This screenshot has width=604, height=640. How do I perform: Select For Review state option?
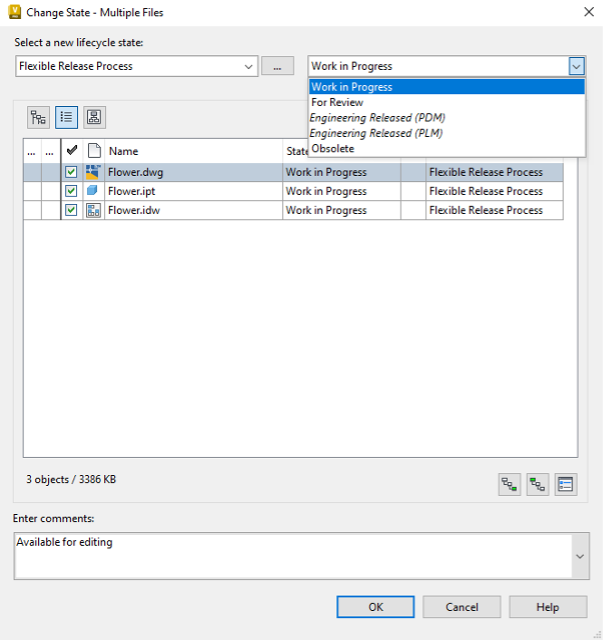click(x=447, y=102)
